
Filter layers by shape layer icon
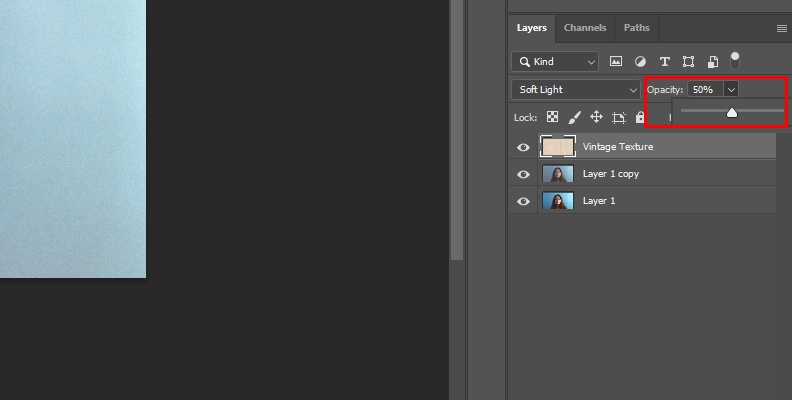click(688, 62)
